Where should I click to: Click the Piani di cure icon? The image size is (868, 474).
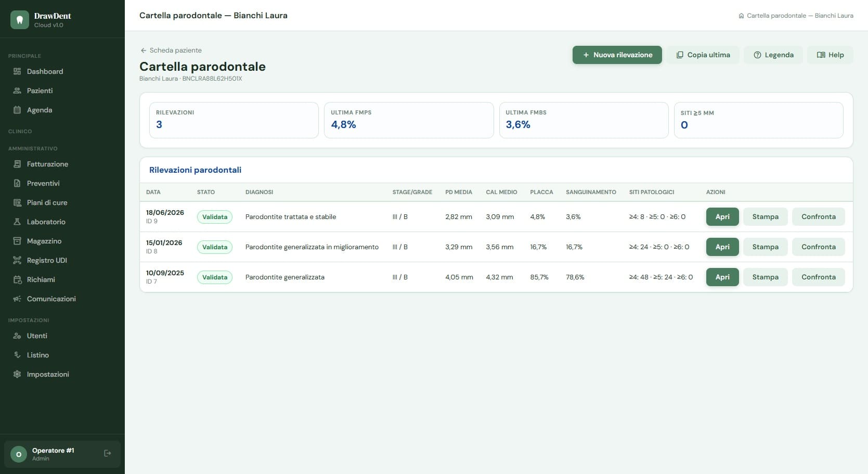click(17, 202)
